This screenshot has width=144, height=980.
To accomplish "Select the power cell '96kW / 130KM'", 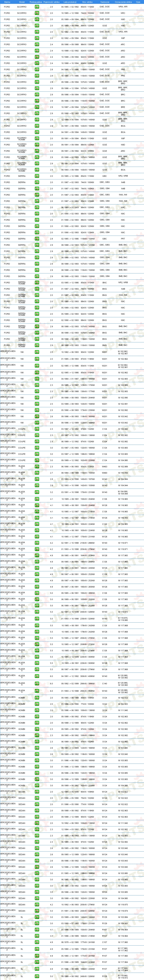I will pos(87,44).
